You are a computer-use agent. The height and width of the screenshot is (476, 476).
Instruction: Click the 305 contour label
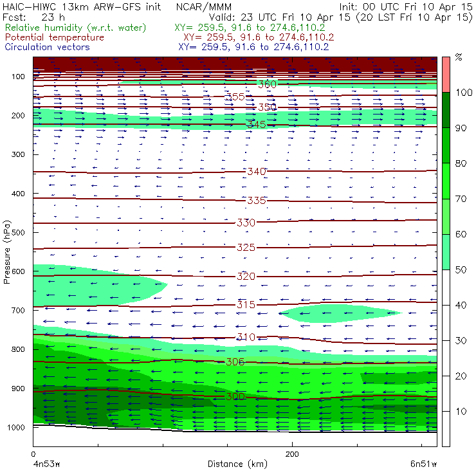(235, 362)
